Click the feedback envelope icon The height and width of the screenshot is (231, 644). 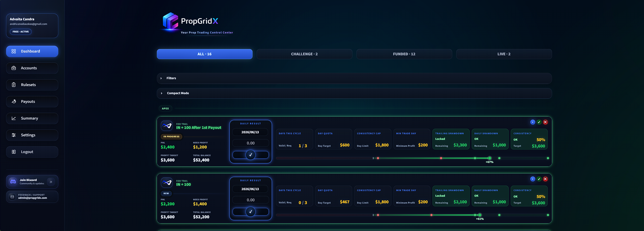[x=12, y=197]
